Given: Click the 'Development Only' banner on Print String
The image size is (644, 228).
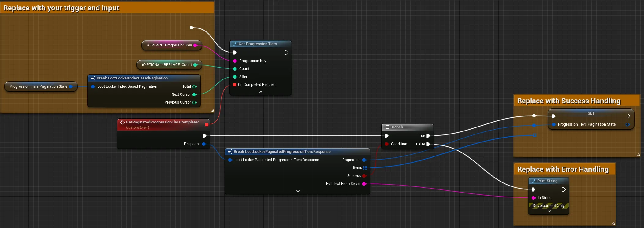Looking at the screenshot, I should tap(549, 206).
